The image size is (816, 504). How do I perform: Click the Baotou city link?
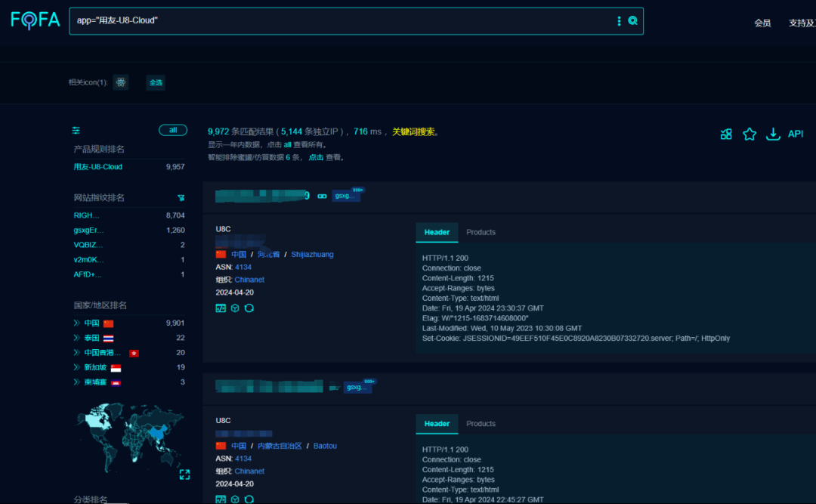point(325,446)
